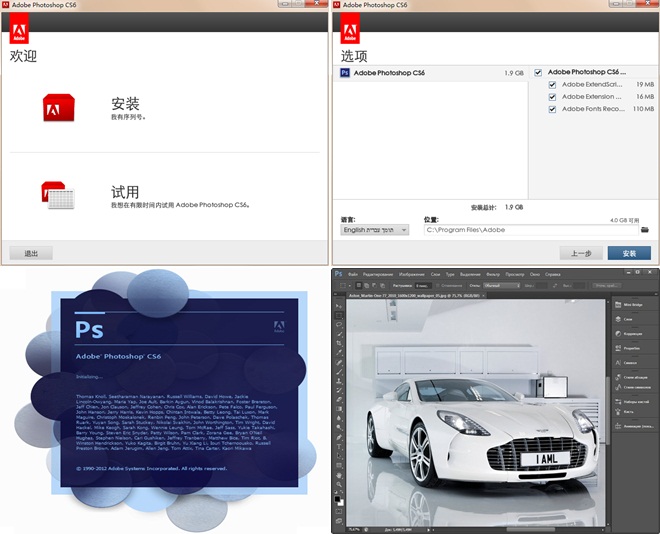The width and height of the screenshot is (660, 534).
Task: Click the trial calendar icon beside 试用
Action: pos(58,194)
